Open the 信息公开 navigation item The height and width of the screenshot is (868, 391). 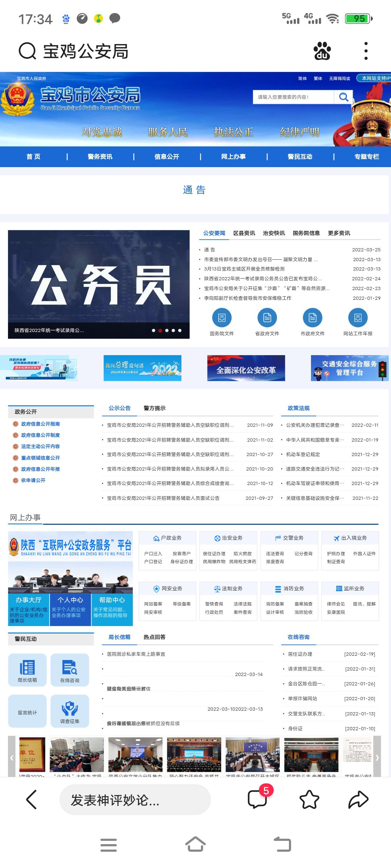click(167, 157)
